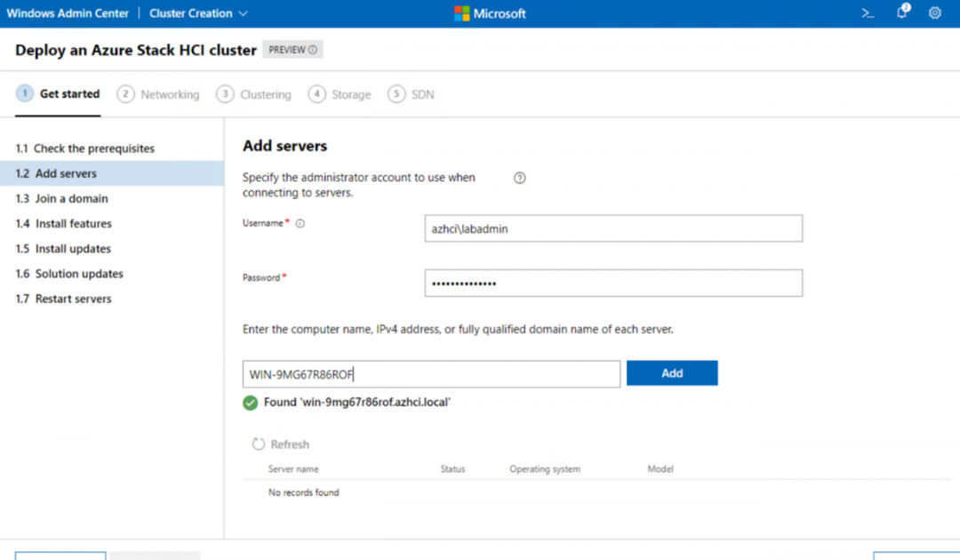Click the Found 'win-9mg67r86rof.azhci.local' message
The width and height of the screenshot is (960, 560).
click(357, 402)
